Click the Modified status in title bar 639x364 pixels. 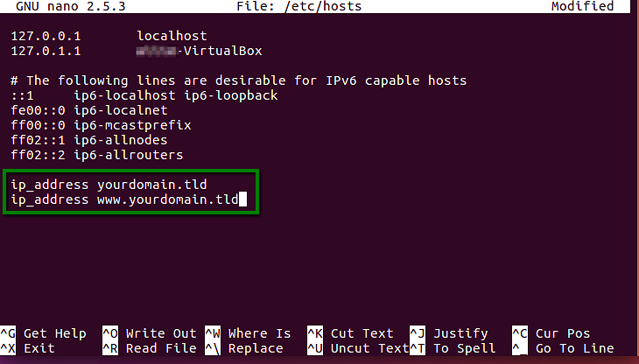coord(581,6)
